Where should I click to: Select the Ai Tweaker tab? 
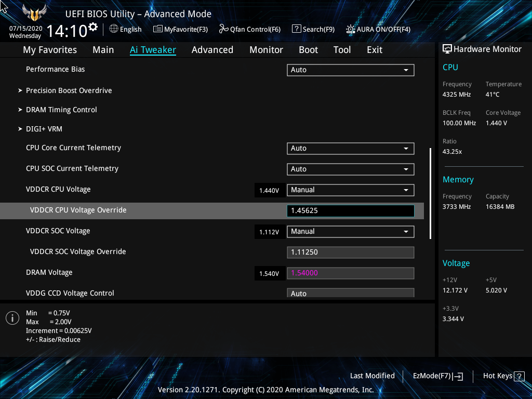pos(153,50)
